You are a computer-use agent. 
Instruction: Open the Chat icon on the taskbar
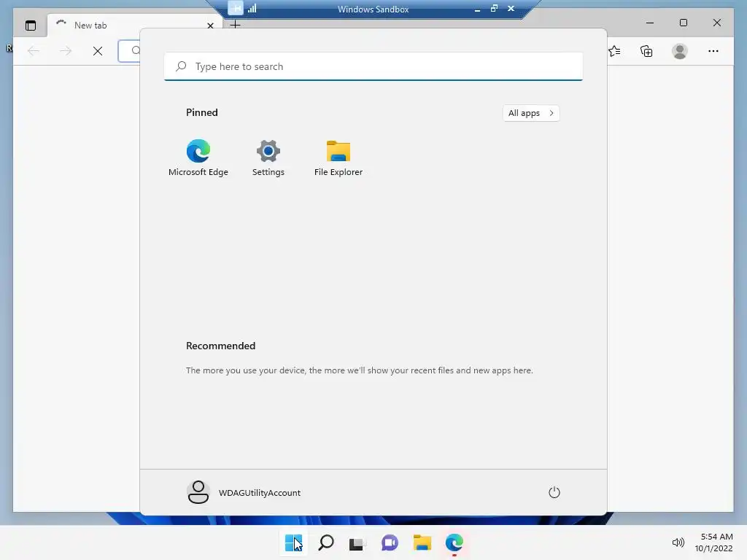pos(390,542)
